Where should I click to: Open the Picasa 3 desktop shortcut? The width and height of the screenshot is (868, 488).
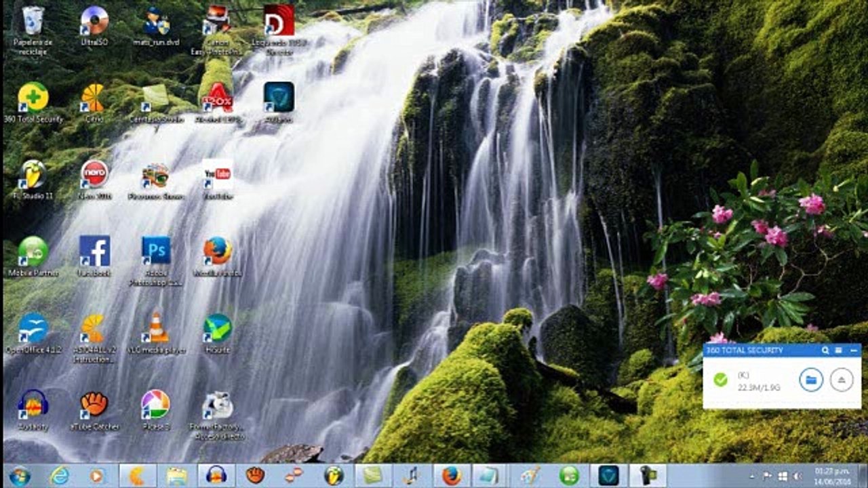click(x=156, y=405)
